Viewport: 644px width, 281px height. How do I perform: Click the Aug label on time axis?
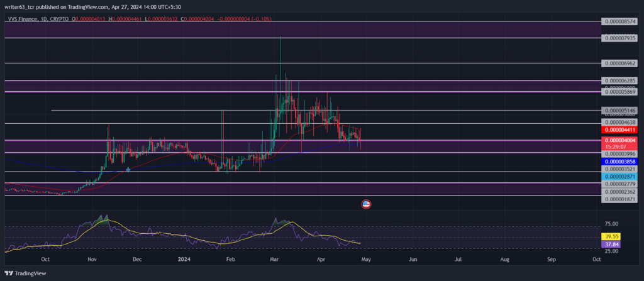[x=505, y=260]
